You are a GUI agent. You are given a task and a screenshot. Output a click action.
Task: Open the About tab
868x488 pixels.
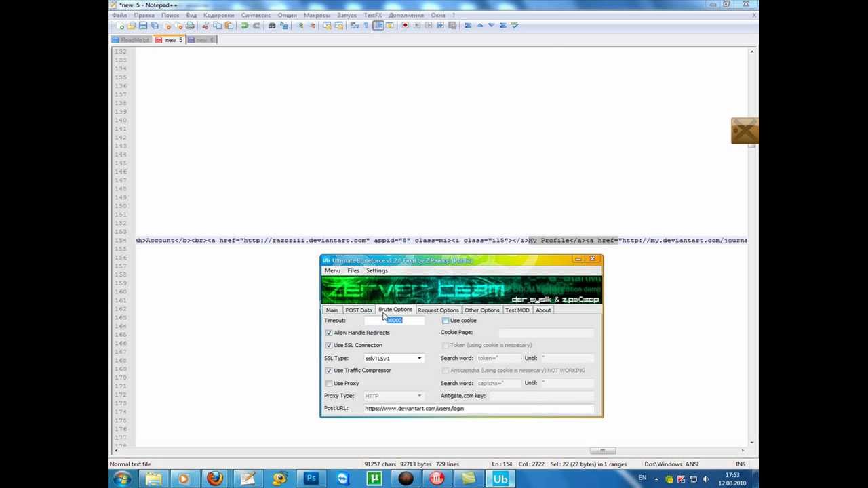click(x=543, y=310)
